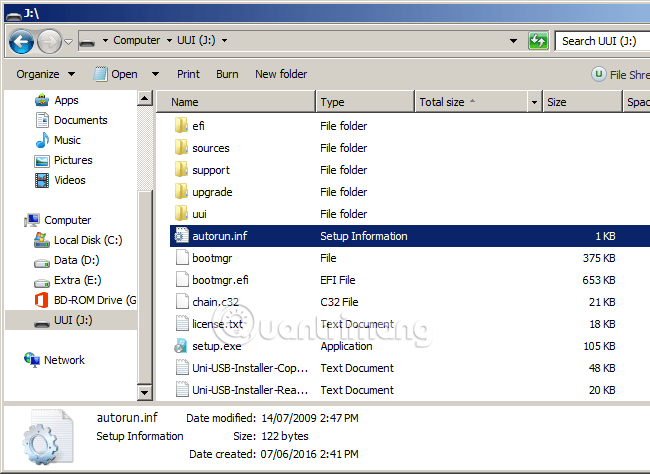Select the chain.c32 file icon
The image size is (650, 474).
(x=182, y=301)
